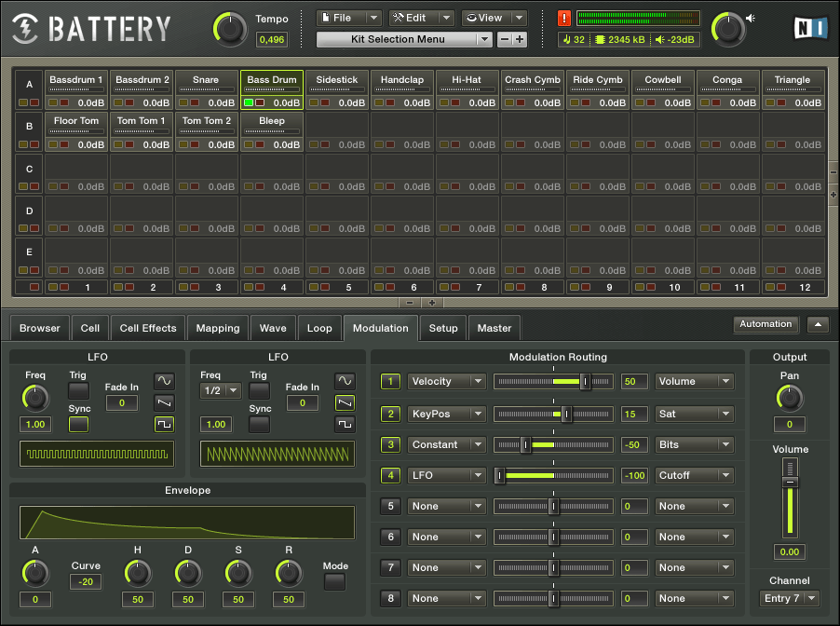The width and height of the screenshot is (840, 626).
Task: Toggle Trig button in second LFO
Action: [x=259, y=390]
